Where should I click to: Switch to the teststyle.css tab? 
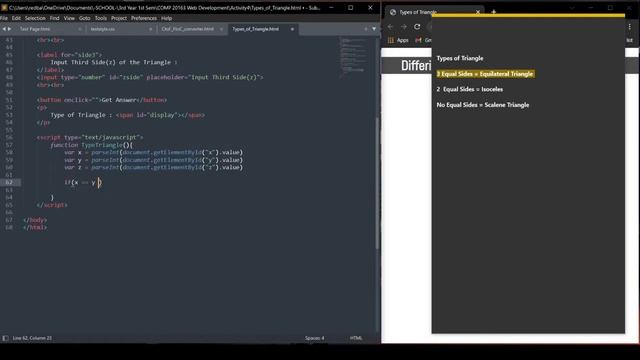tap(102, 29)
